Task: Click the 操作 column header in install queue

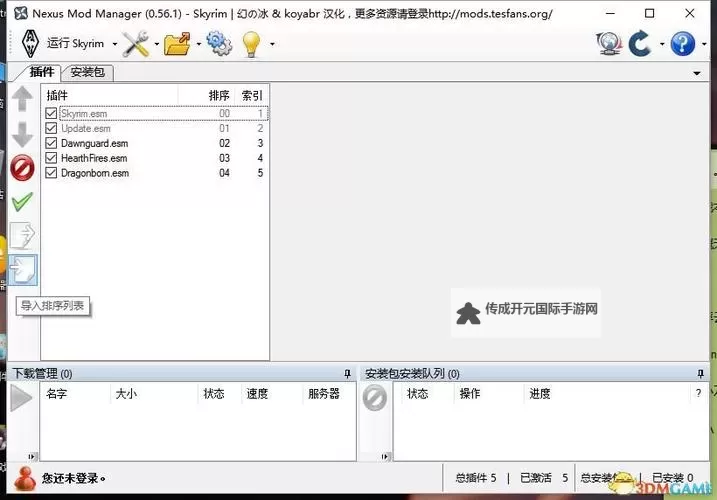Action: coord(488,394)
